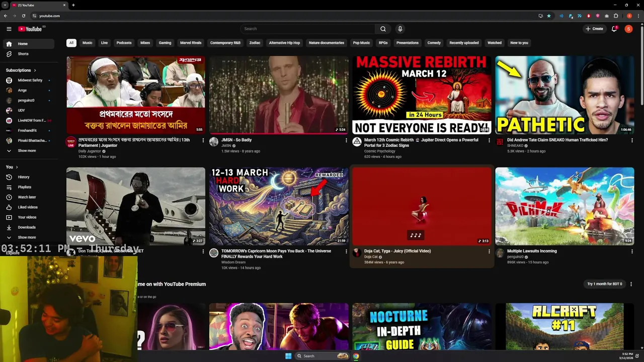Open the PikMak Multiple Lawsuits thumbnail
This screenshot has height=362, width=644.
565,206
